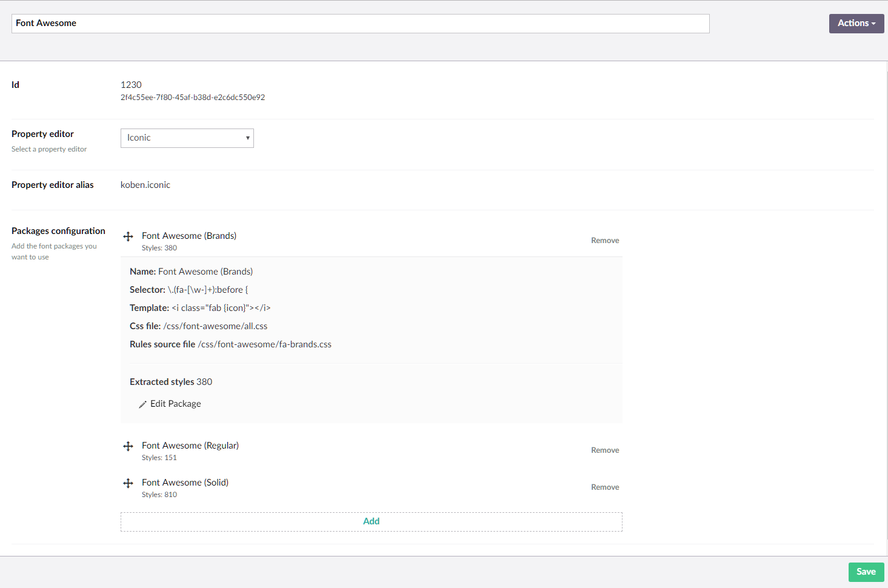Click the Css file path all.css

point(215,326)
